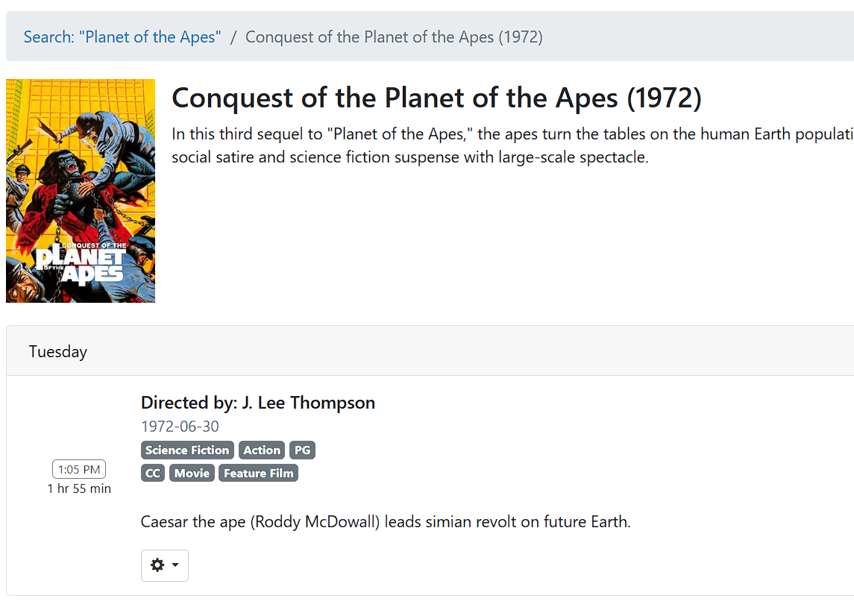854x616 pixels.
Task: Click the Conquest breadcrumb current page item
Action: click(394, 37)
